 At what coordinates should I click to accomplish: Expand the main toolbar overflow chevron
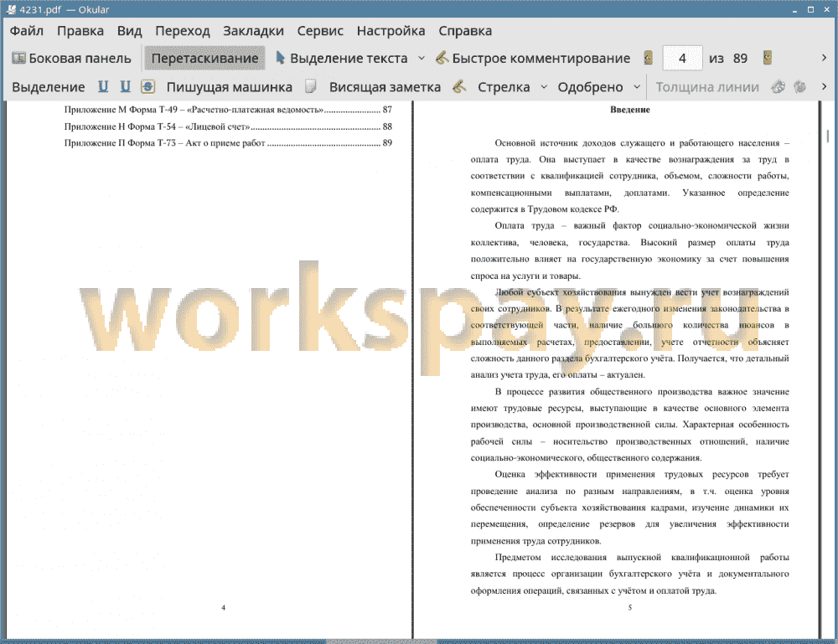pyautogui.click(x=824, y=58)
